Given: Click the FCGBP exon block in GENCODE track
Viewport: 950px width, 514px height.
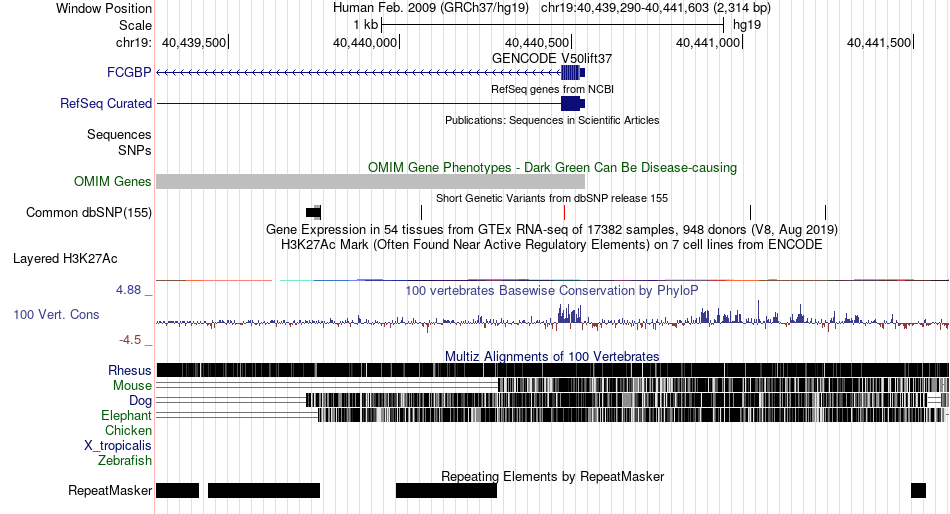Looking at the screenshot, I should [571, 73].
